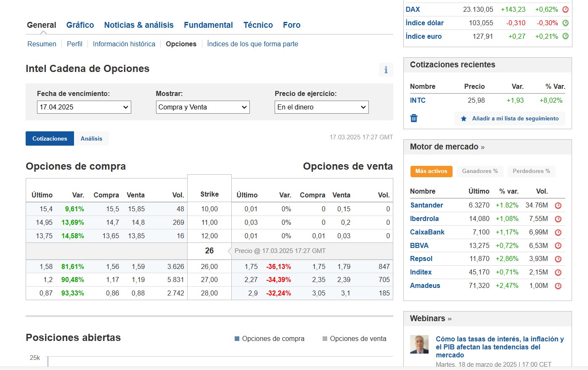
Task: Go to the Información histórica sub-tab
Action: pos(124,44)
